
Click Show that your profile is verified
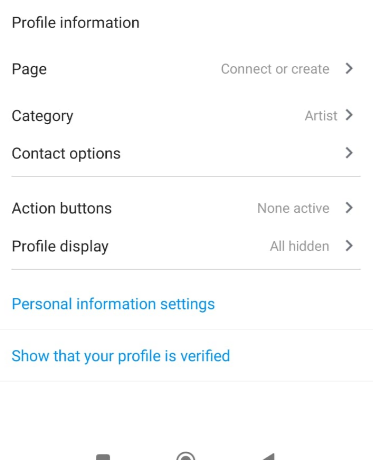121,356
